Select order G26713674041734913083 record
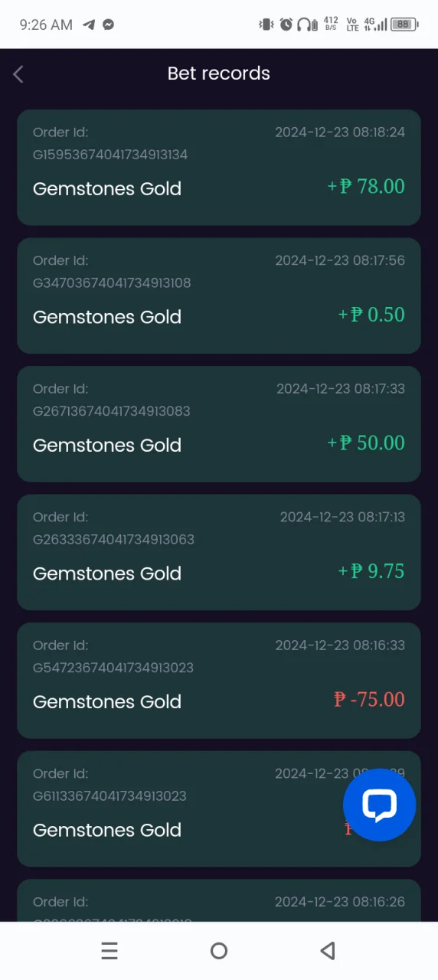 (x=219, y=424)
